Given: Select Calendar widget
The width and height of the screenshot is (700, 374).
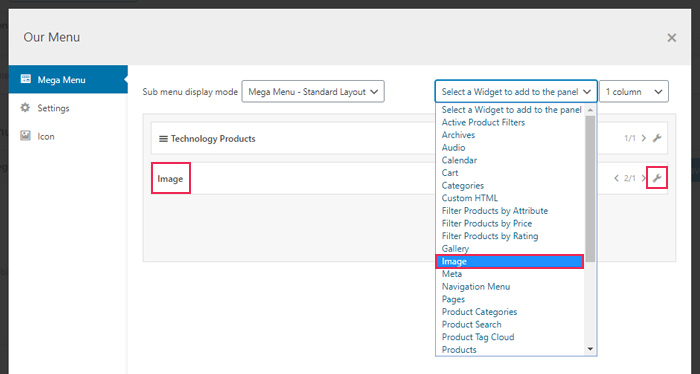Looking at the screenshot, I should 511,160.
